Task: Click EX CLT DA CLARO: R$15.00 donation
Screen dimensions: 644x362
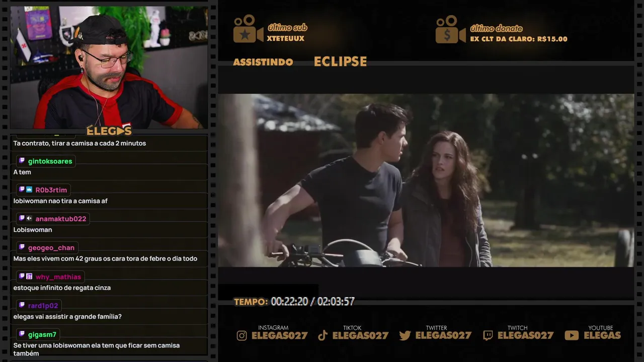Action: [519, 39]
